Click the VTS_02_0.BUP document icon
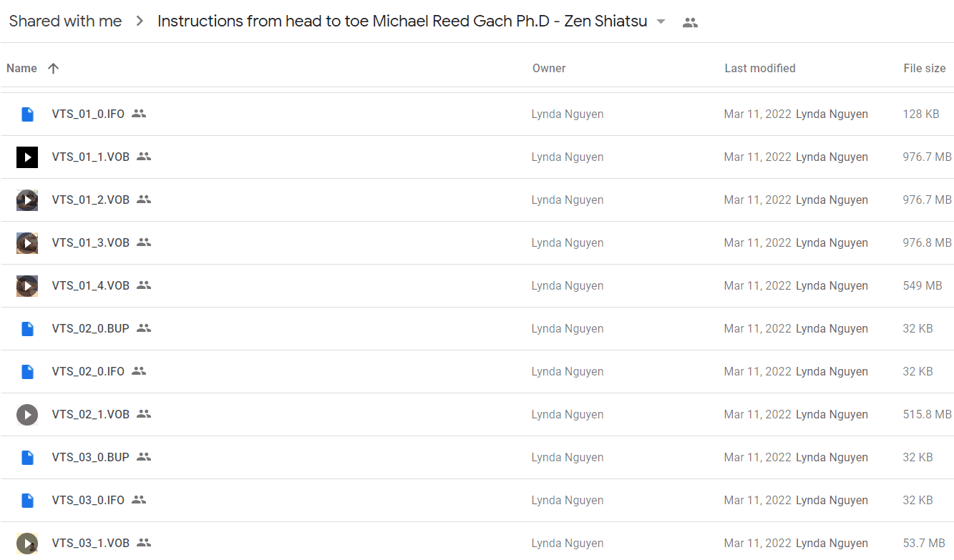The height and width of the screenshot is (560, 954). 27,328
